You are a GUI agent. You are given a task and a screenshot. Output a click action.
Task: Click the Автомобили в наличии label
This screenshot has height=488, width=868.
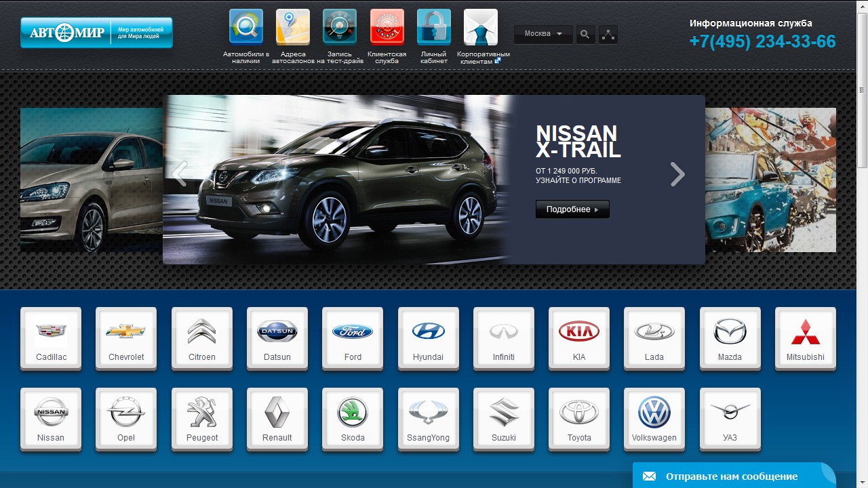(x=246, y=58)
